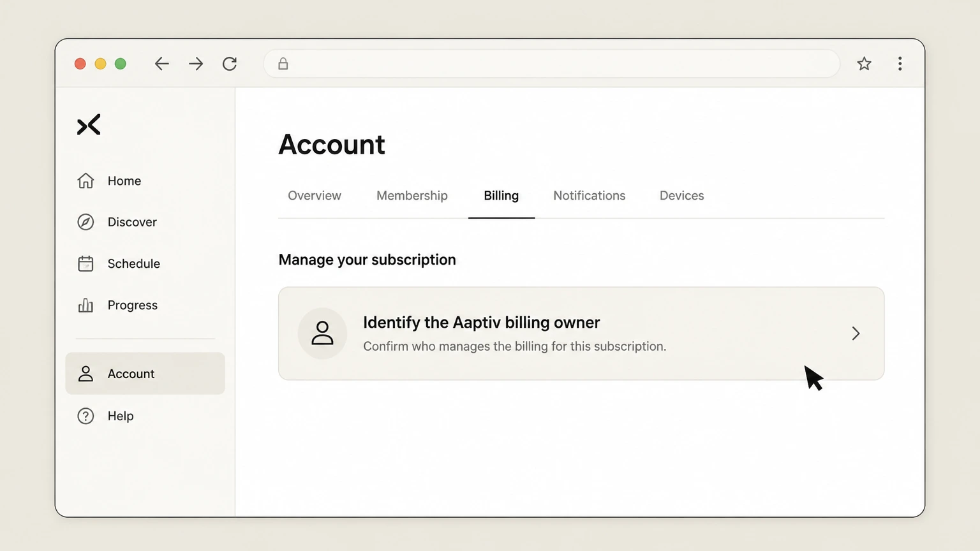
Task: Click the Discover compass icon
Action: tap(85, 222)
